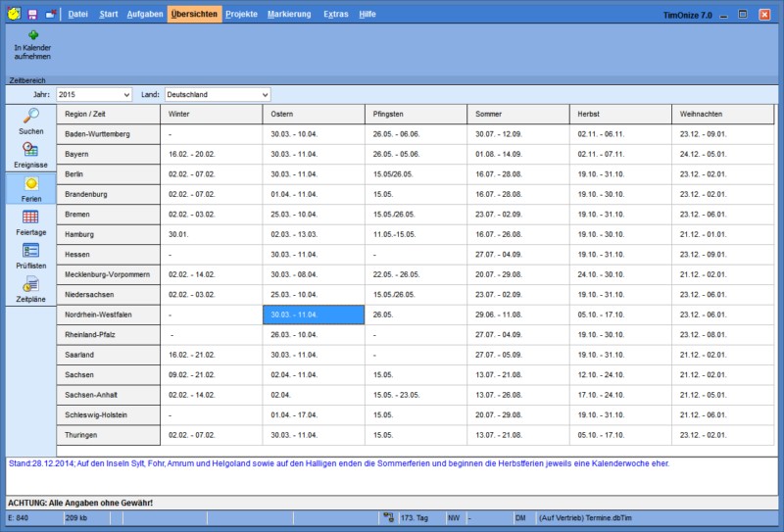
Task: Click the Pfingsten column header
Action: [416, 114]
